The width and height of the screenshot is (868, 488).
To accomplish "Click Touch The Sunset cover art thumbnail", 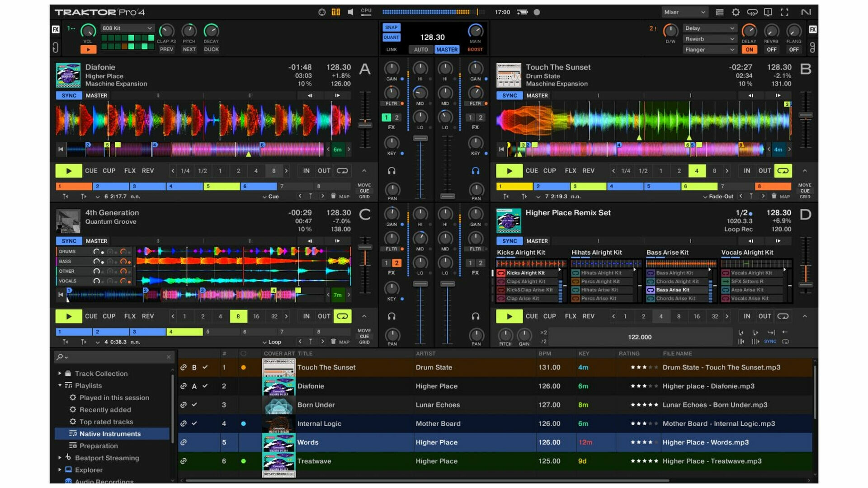I will pos(278,368).
